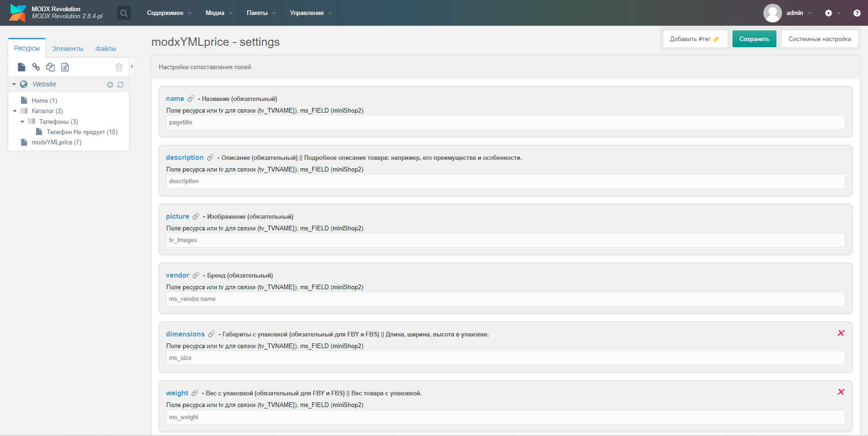The height and width of the screenshot is (436, 868).
Task: Open the Пакеты menu
Action: (261, 13)
